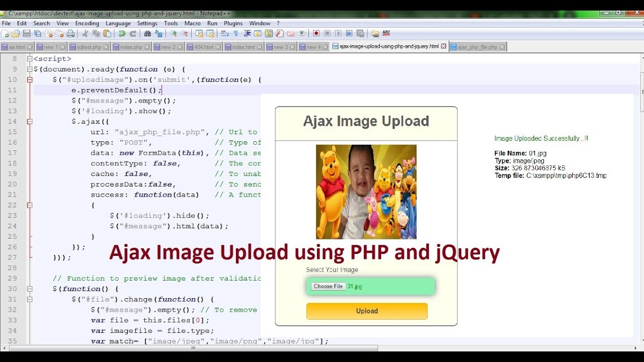Click the uploaded baby image preview
This screenshot has height=362, width=644.
coord(366,192)
